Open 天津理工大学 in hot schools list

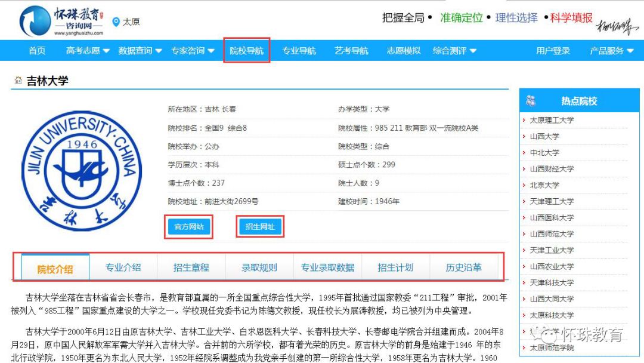click(x=552, y=201)
